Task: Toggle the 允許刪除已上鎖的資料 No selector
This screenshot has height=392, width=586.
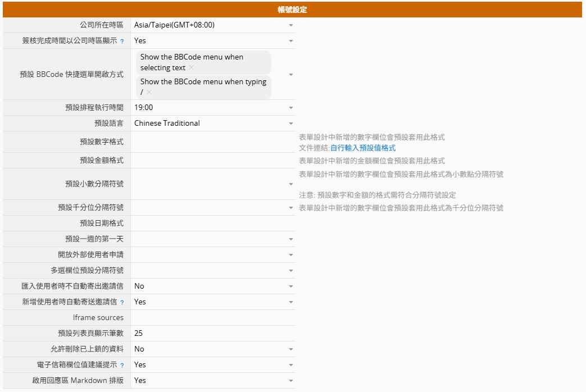Action: click(x=212, y=349)
